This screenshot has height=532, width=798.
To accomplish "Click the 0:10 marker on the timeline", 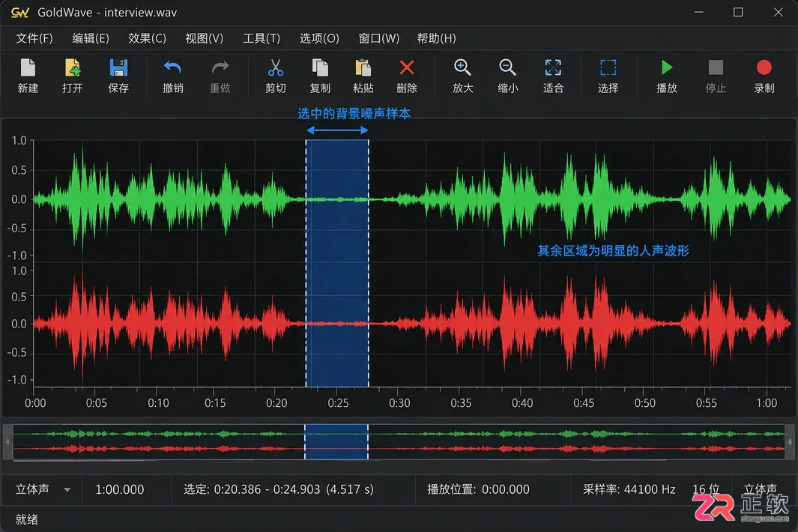I will coord(158,403).
